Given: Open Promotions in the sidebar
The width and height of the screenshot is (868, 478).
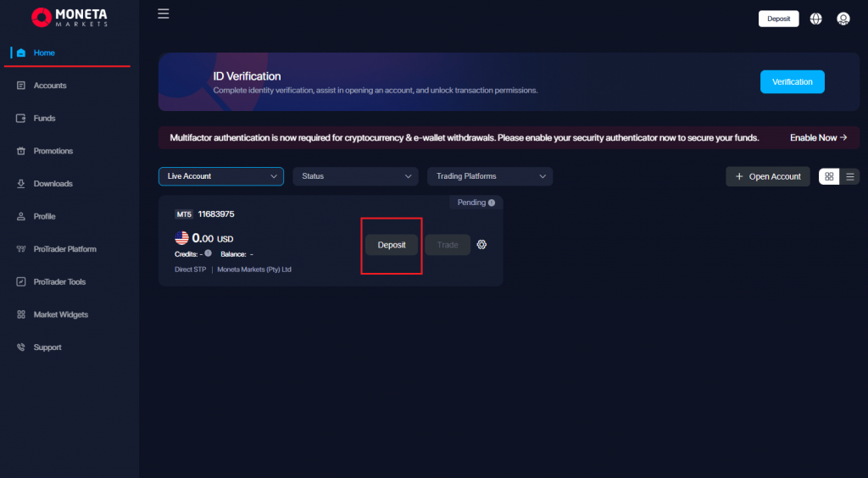Looking at the screenshot, I should pyautogui.click(x=53, y=151).
